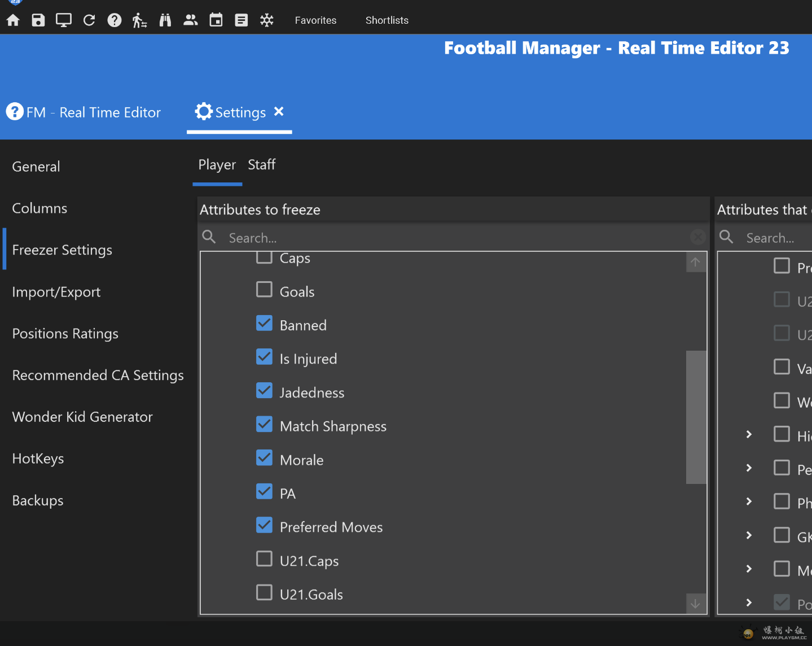Uncheck the Is Injured checkbox
Screen dimensions: 812x646
[264, 357]
